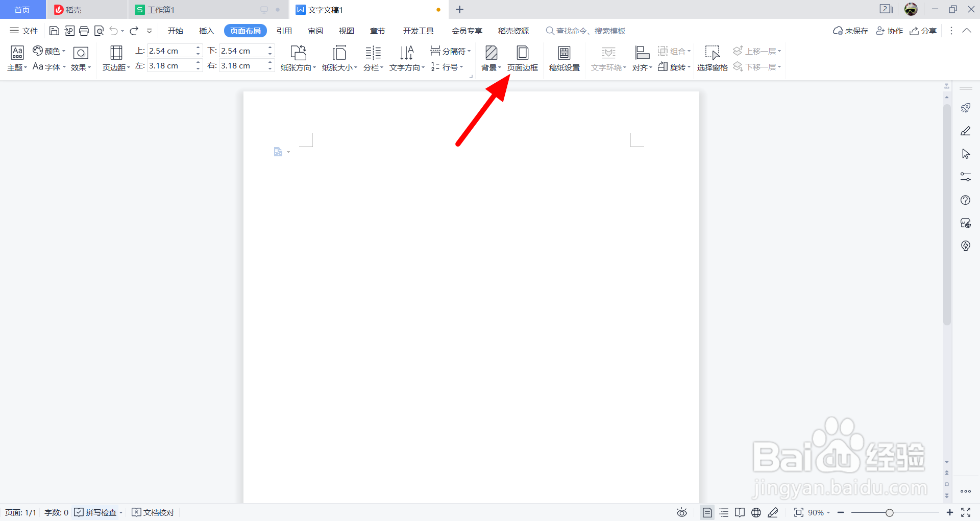The height and width of the screenshot is (521, 980).
Task: Open 稿纸设置 manuscript paper settings
Action: click(564, 59)
